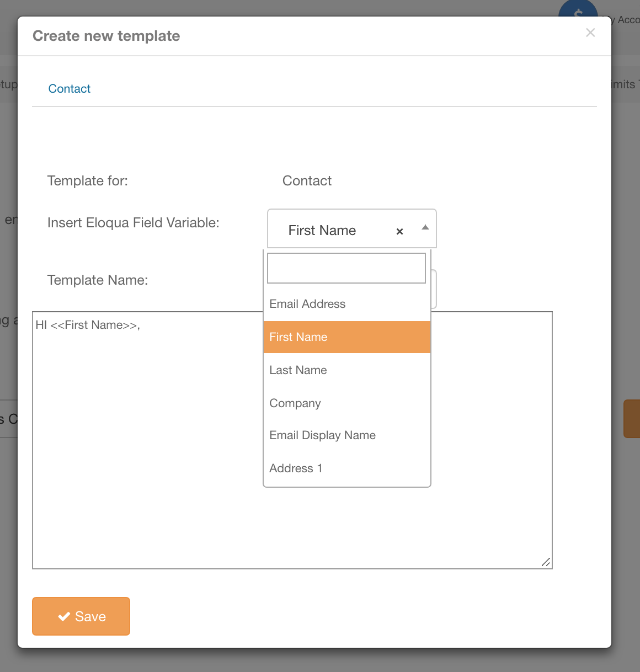The image size is (640, 672).
Task: Focus the dropdown search field
Action: [x=346, y=268]
